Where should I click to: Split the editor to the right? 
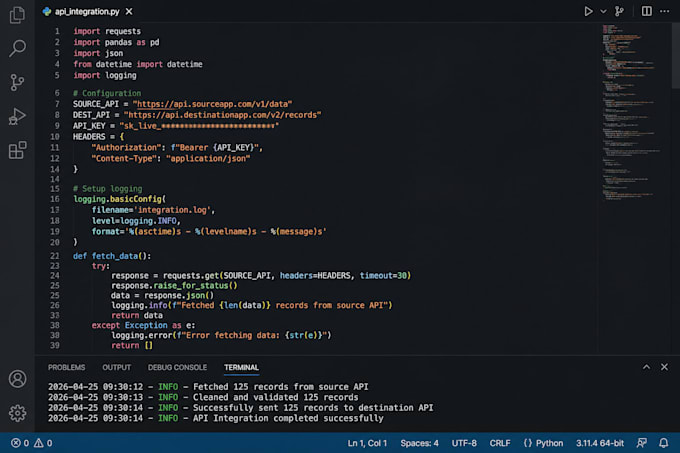[646, 11]
